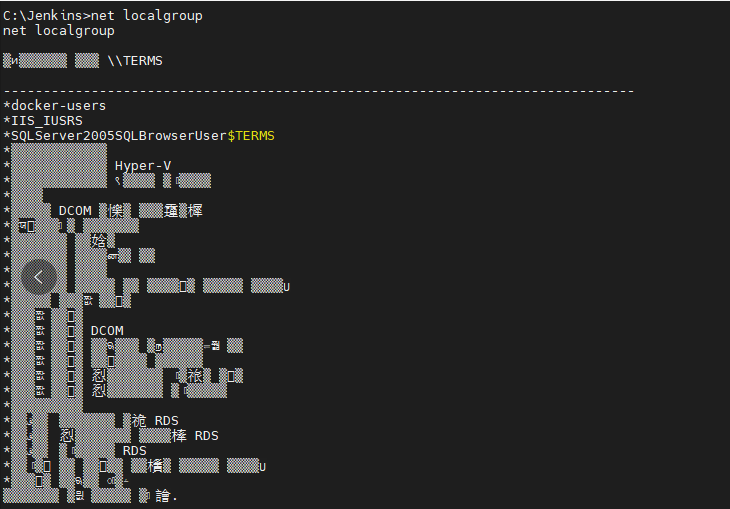Click the \\TERMS server name
Screen dimensions: 730x509
coord(135,61)
